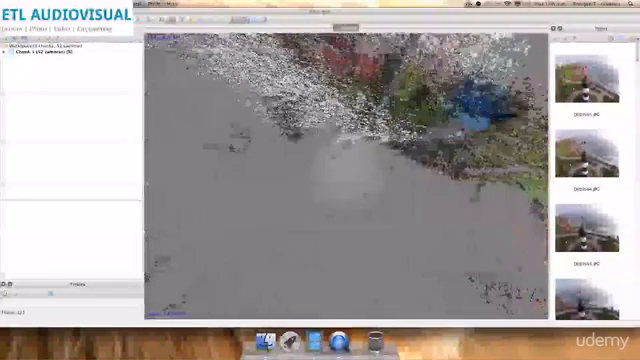Select the Chunk 1 row in Workspace

point(71,52)
